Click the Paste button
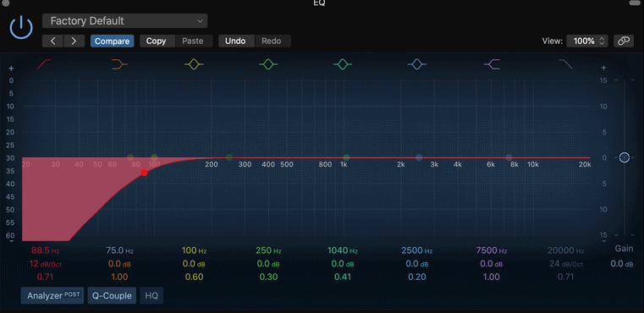The width and height of the screenshot is (644, 313). tap(193, 41)
